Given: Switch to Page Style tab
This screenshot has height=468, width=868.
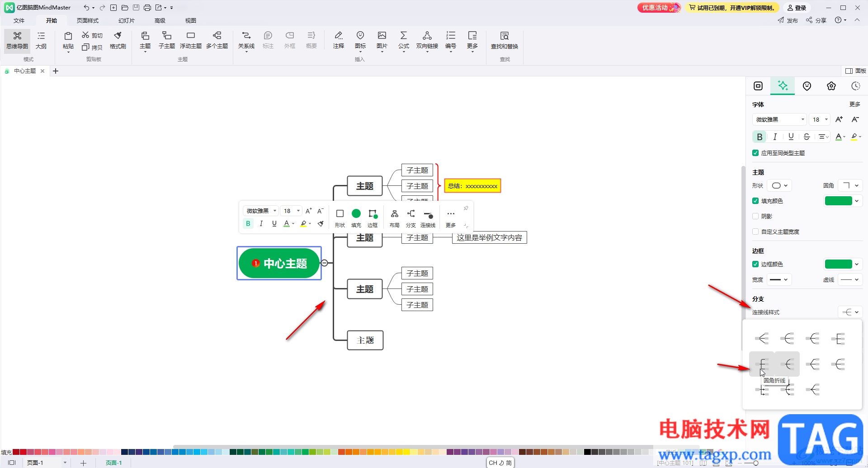Looking at the screenshot, I should pos(88,20).
